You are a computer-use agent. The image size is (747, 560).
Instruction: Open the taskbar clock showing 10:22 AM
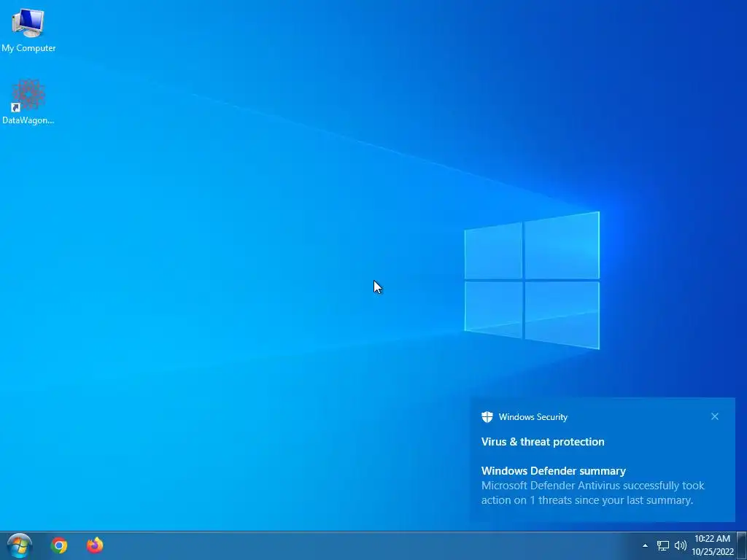(712, 545)
